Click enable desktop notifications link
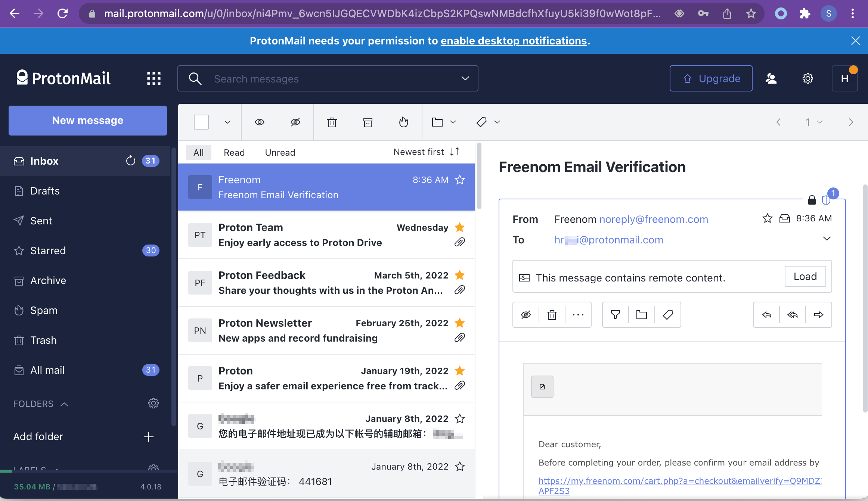Image resolution: width=868 pixels, height=501 pixels. pyautogui.click(x=514, y=41)
